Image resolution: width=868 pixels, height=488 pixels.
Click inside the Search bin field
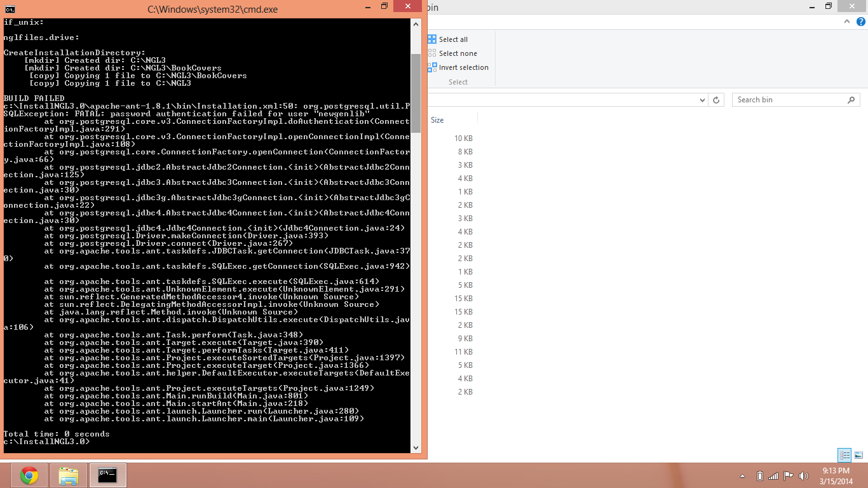coord(788,100)
